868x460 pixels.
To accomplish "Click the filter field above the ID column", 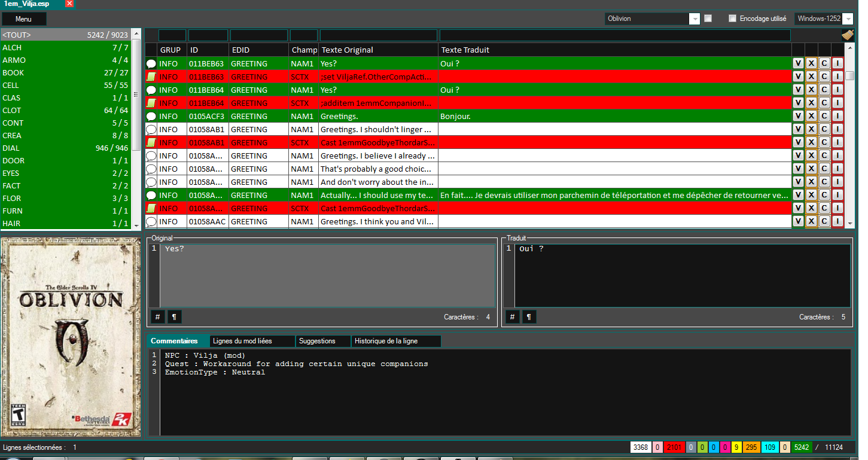I will (x=208, y=35).
